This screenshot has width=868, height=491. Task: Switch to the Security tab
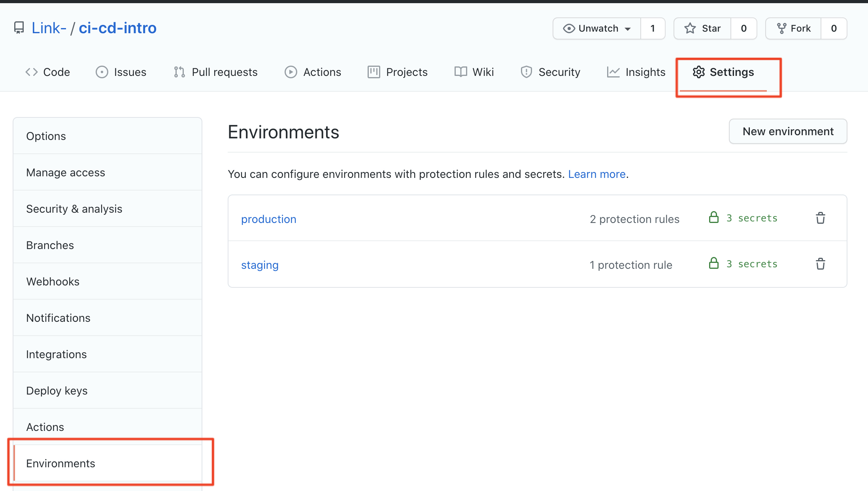(x=551, y=72)
